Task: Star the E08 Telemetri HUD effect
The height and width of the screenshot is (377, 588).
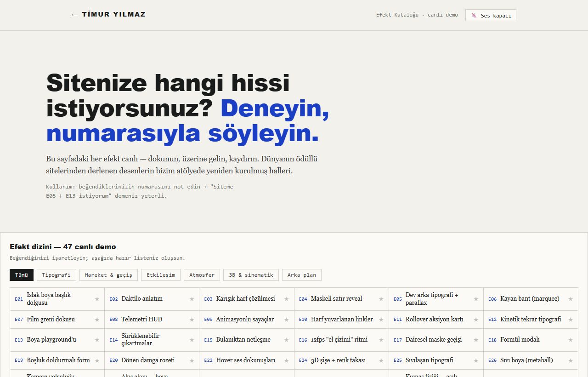Action: point(192,320)
